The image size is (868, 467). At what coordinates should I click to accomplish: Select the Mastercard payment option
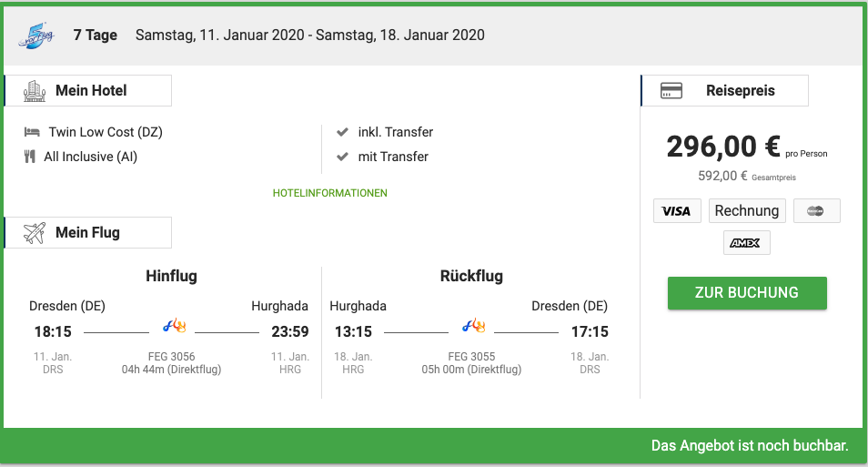[x=816, y=211]
